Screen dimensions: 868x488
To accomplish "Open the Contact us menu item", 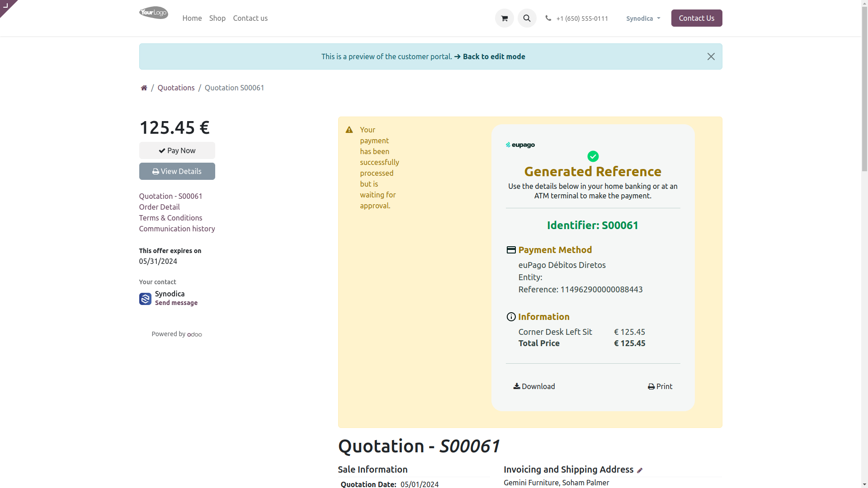I will click(250, 18).
